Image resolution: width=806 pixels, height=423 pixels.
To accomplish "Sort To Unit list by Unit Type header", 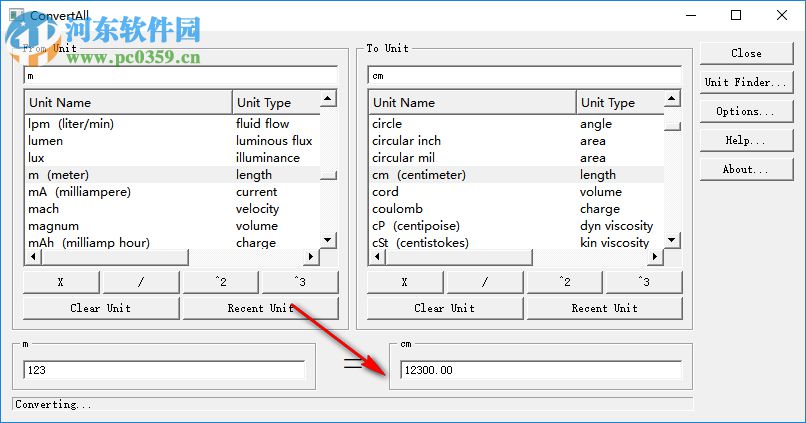I will pyautogui.click(x=620, y=103).
